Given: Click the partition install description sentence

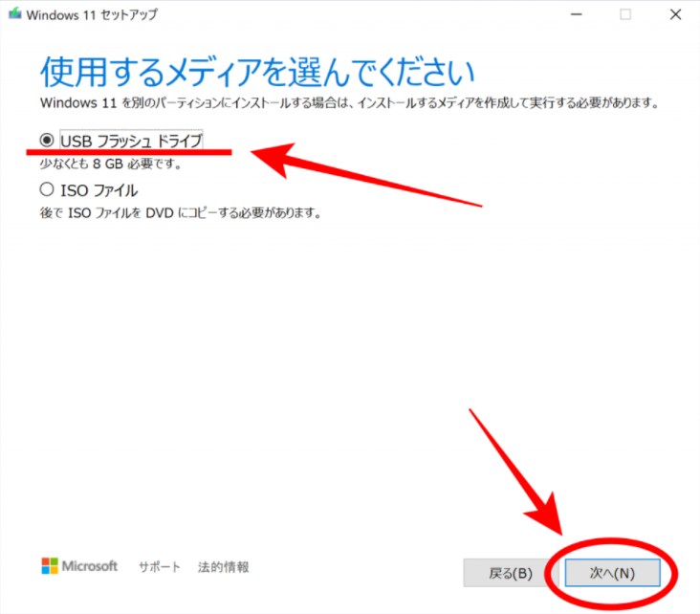Looking at the screenshot, I should (x=350, y=103).
